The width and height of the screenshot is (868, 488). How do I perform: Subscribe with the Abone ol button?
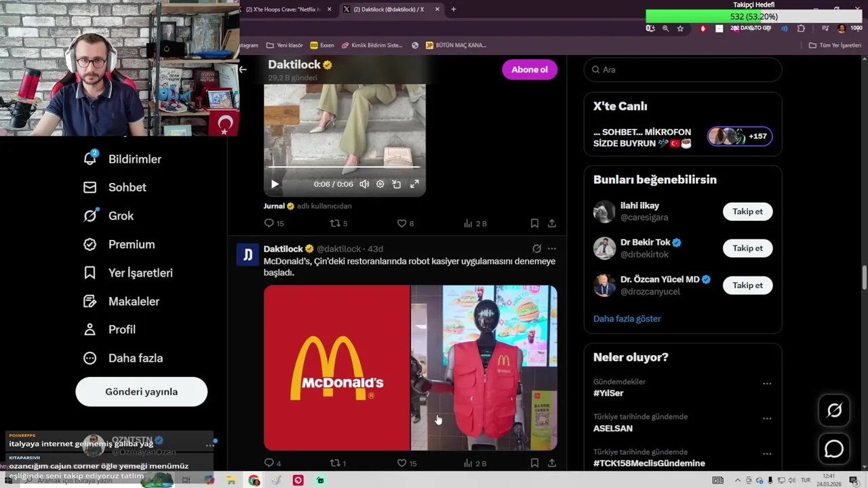point(530,69)
